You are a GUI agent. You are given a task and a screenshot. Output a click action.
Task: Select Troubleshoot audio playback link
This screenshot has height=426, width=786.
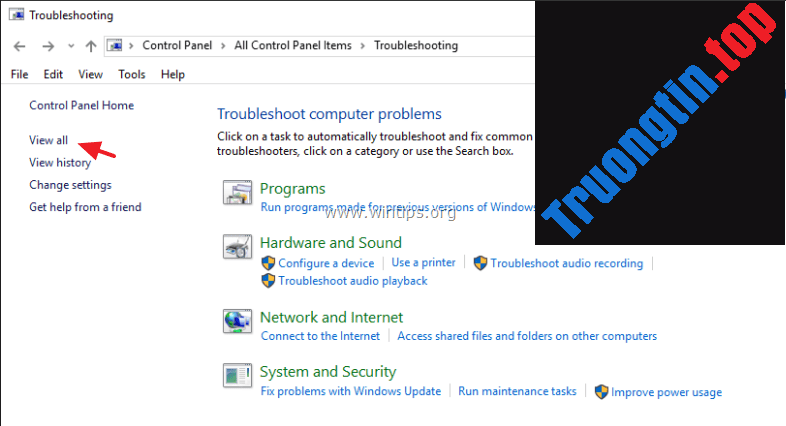352,281
